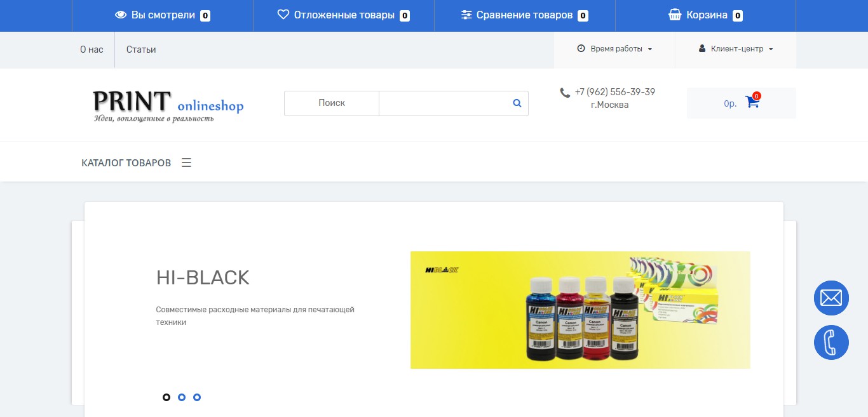The width and height of the screenshot is (868, 417).
Task: Click the Совместимые расходные материалы description
Action: [x=255, y=316]
